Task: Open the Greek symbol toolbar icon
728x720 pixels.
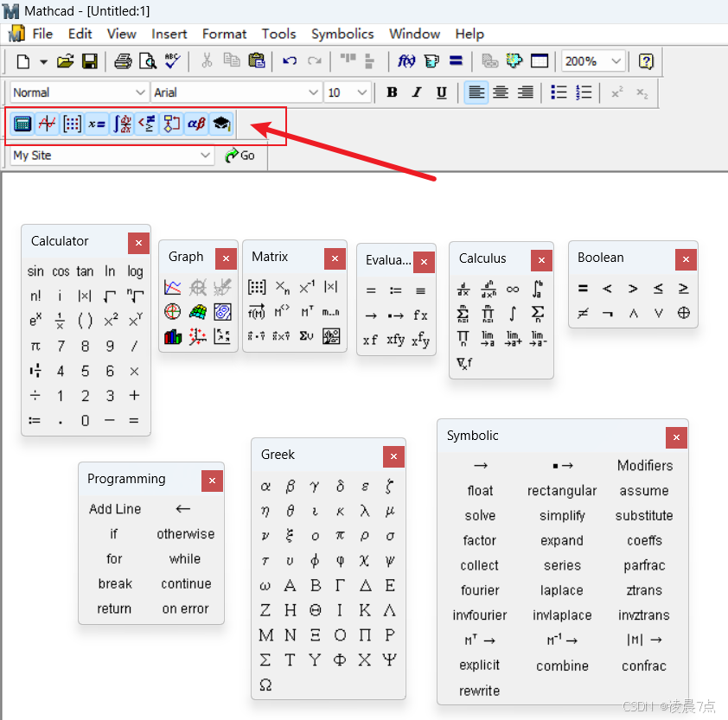Action: click(196, 124)
